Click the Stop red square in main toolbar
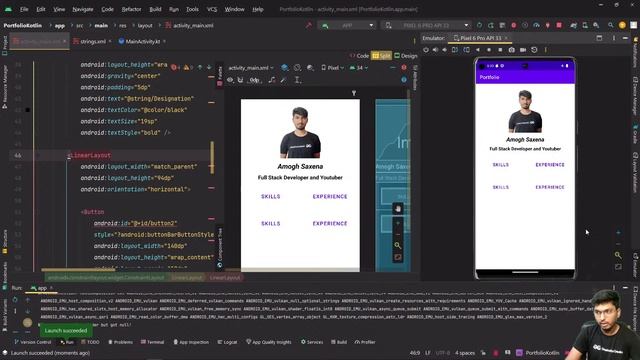This screenshot has height=360, width=640. tap(559, 25)
